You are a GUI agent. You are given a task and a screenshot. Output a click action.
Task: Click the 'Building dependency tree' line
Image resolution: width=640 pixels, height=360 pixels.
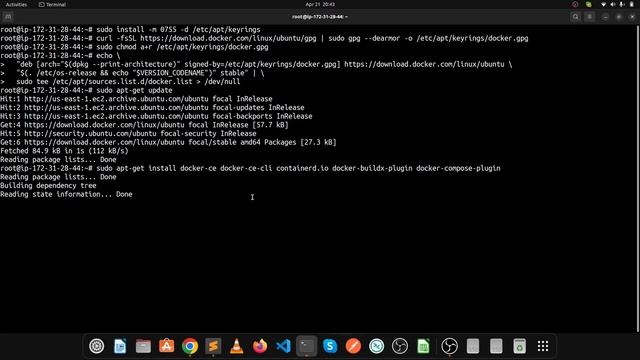click(48, 186)
